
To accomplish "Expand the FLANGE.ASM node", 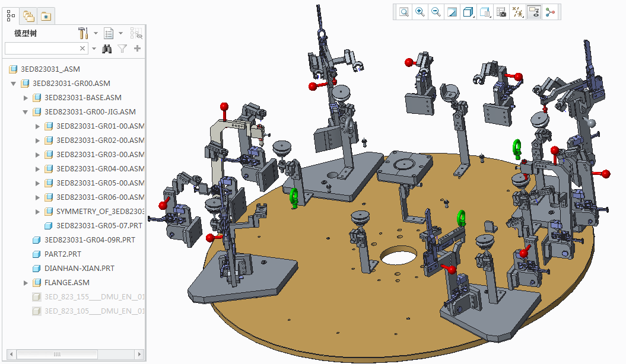I will point(26,283).
